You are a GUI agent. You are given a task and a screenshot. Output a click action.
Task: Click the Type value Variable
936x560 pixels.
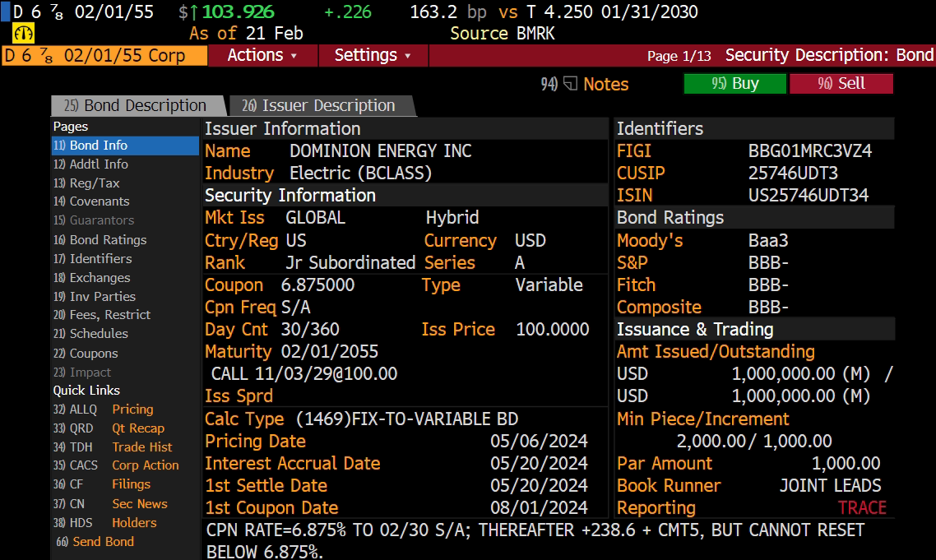coord(549,285)
